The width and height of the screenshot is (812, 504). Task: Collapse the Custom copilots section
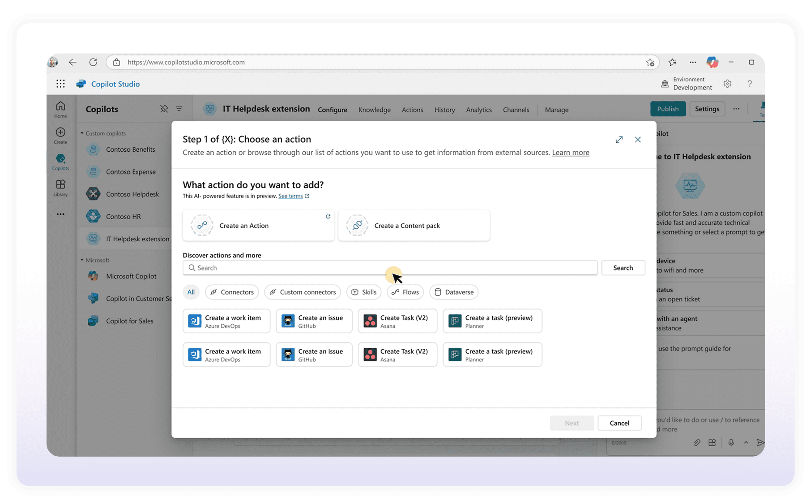pyautogui.click(x=82, y=134)
